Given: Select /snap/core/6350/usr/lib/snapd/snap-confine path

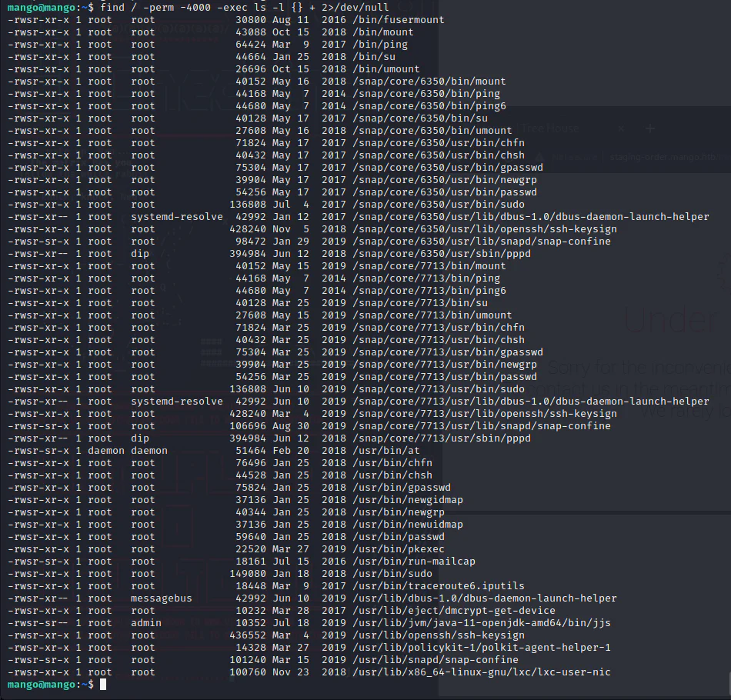Looking at the screenshot, I should pyautogui.click(x=482, y=242).
